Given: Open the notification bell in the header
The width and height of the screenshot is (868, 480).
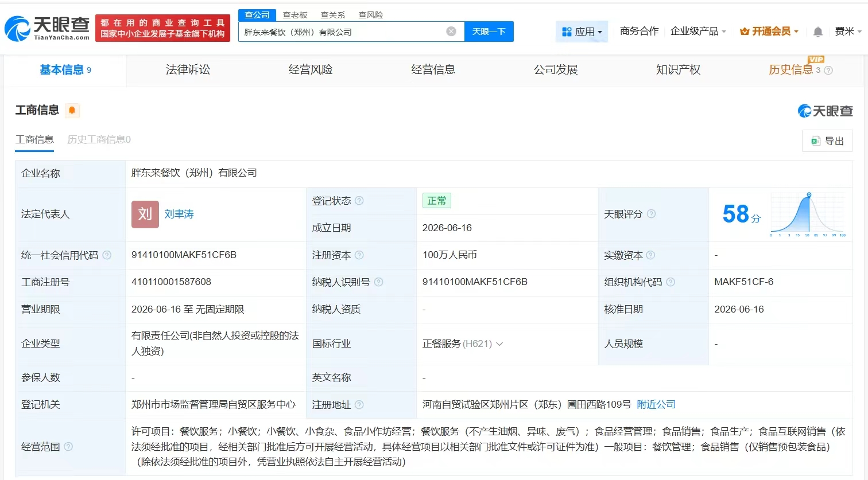Looking at the screenshot, I should pos(818,32).
